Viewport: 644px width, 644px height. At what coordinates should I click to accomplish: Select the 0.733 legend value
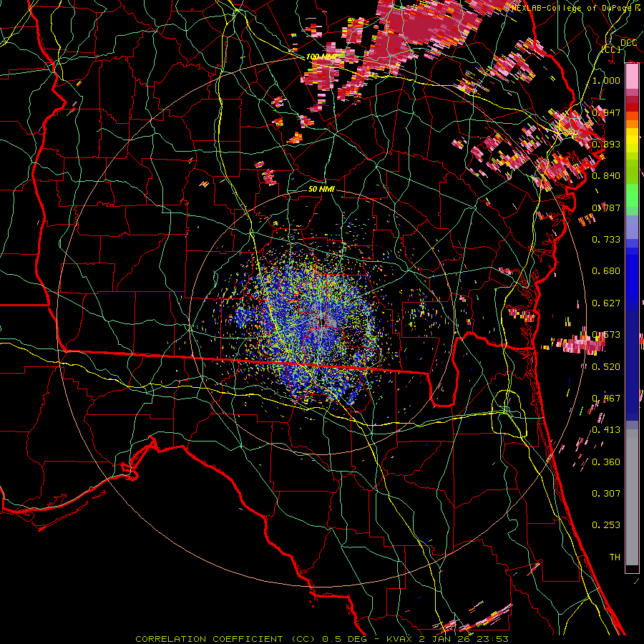pyautogui.click(x=606, y=240)
